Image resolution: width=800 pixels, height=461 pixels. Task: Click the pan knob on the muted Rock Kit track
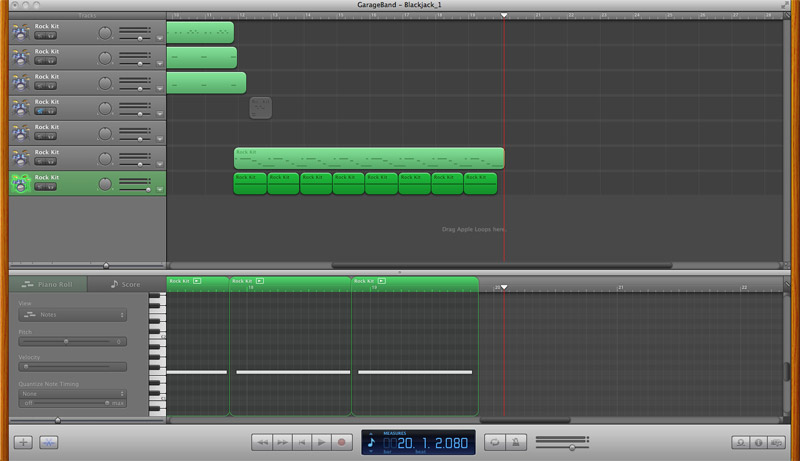[105, 109]
